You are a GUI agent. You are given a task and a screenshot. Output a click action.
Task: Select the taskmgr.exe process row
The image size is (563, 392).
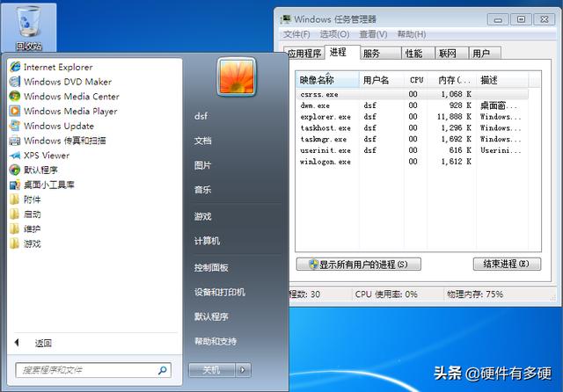(413, 139)
